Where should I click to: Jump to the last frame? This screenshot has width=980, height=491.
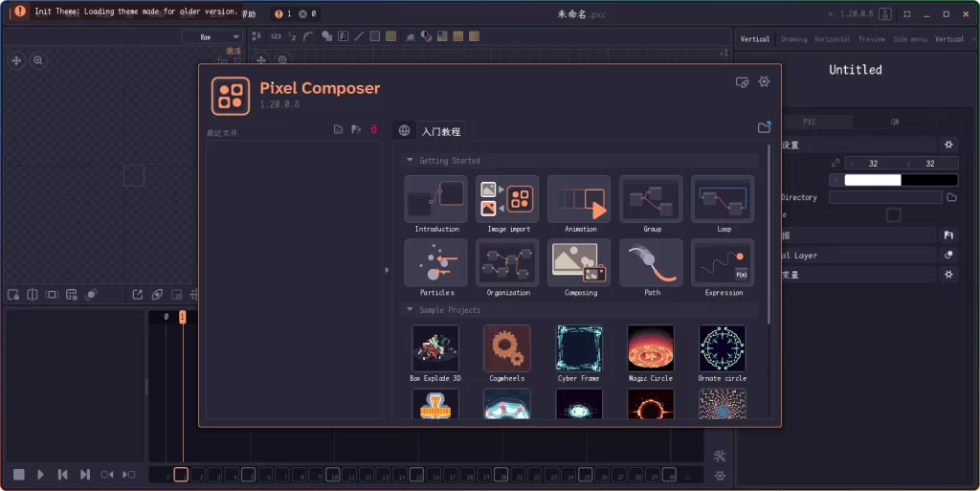(85, 475)
